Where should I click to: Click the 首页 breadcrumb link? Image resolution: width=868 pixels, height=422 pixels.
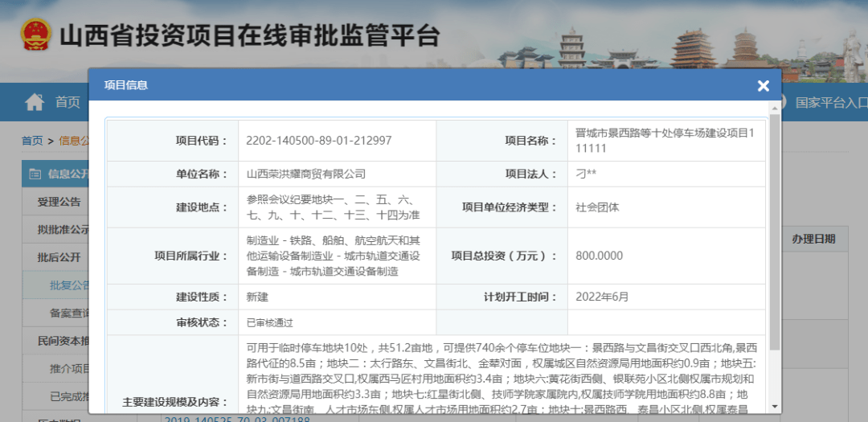point(32,141)
